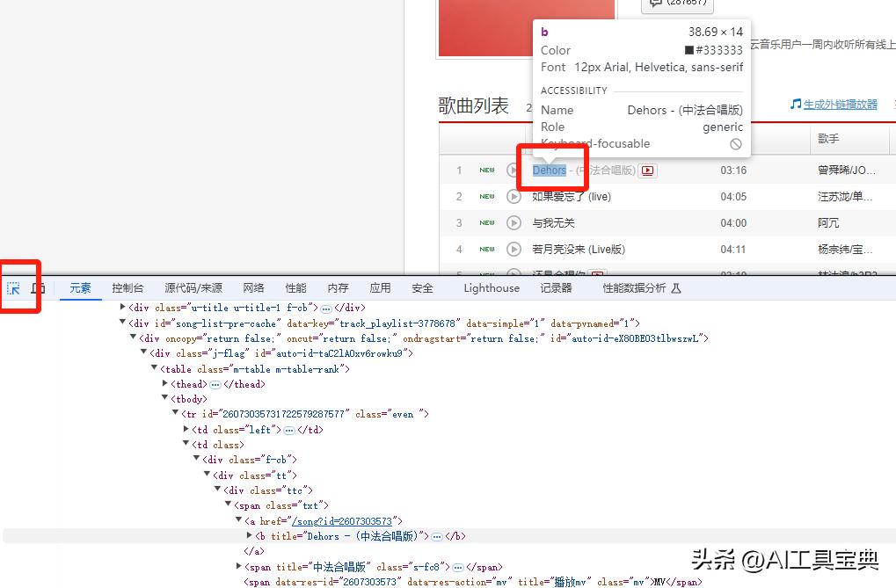
Task: Collapse the tr class even node
Action: tap(176, 413)
